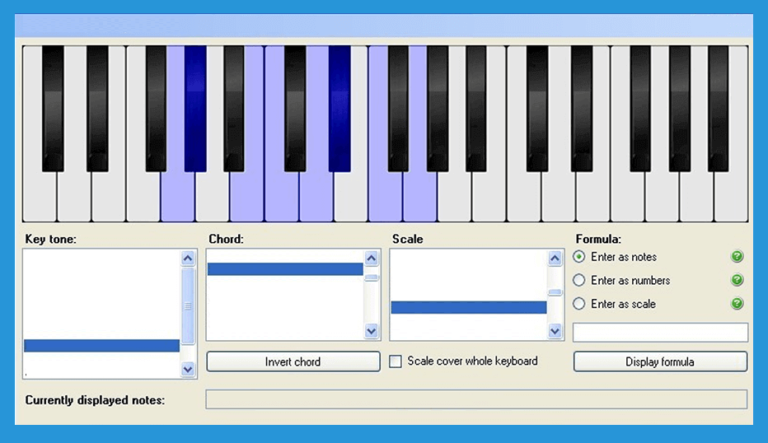768x443 pixels.
Task: Play the second-octave A-sharp black key
Action: click(x=476, y=109)
